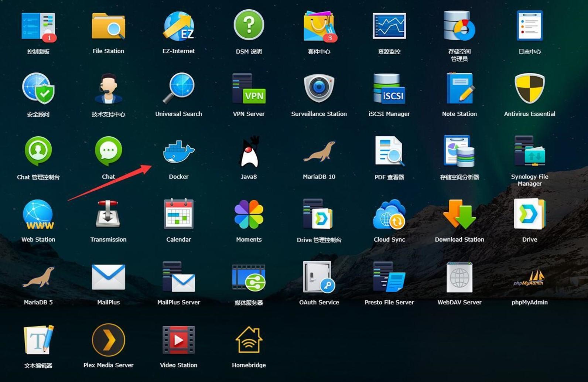588x382 pixels.
Task: Open Antivirus Essential shield icon
Action: pos(529,89)
